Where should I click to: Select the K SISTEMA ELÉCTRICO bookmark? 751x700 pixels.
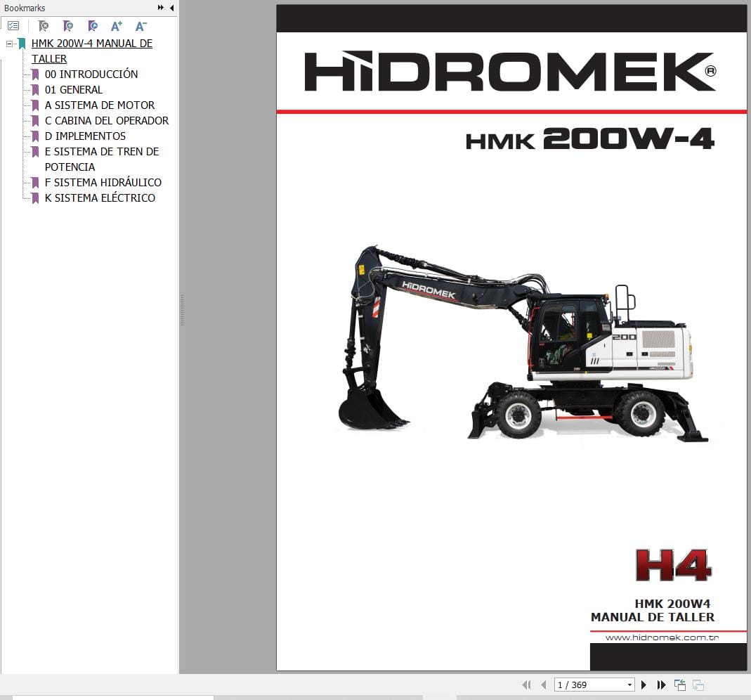coord(101,197)
